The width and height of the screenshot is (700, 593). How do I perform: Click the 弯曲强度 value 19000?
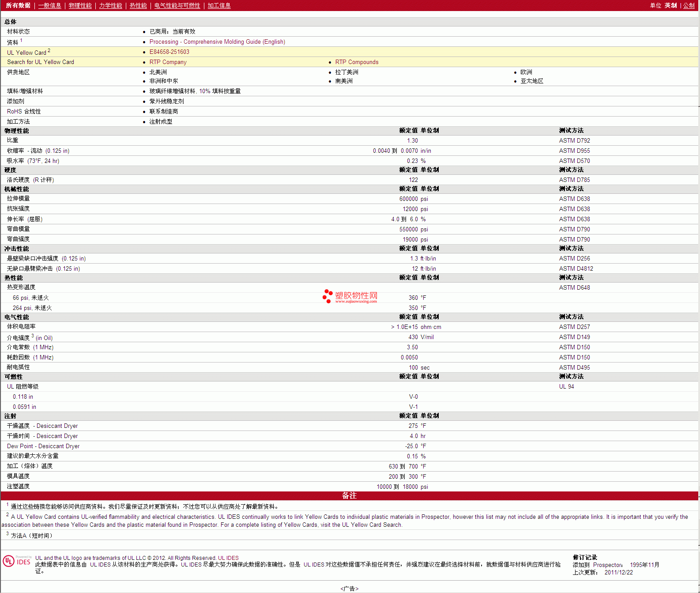coord(410,239)
